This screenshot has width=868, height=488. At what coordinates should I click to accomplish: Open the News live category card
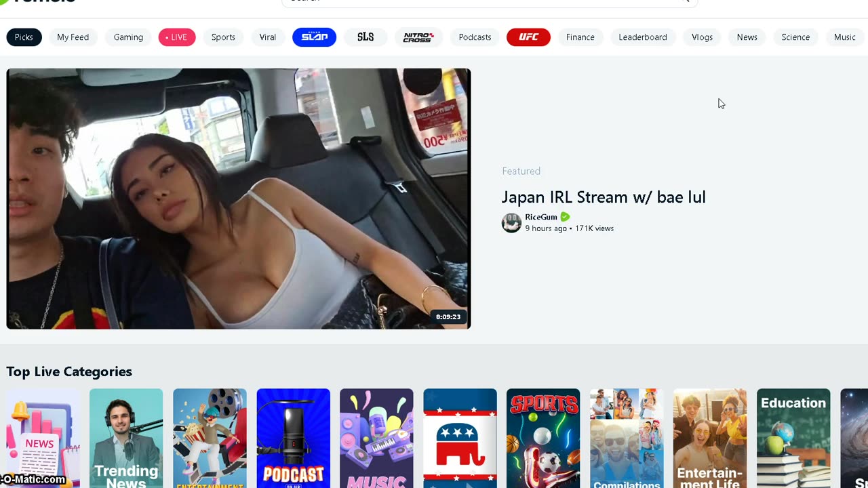(43, 438)
